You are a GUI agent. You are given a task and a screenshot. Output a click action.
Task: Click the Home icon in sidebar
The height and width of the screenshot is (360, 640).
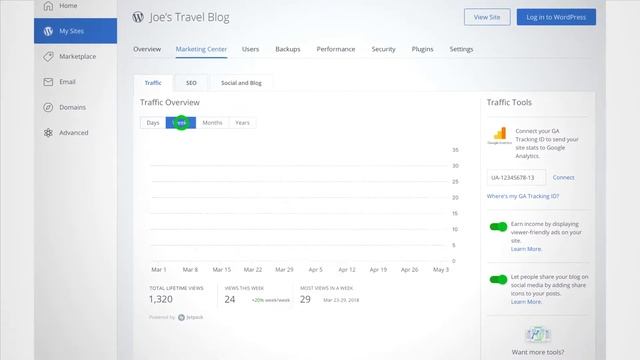[48, 6]
